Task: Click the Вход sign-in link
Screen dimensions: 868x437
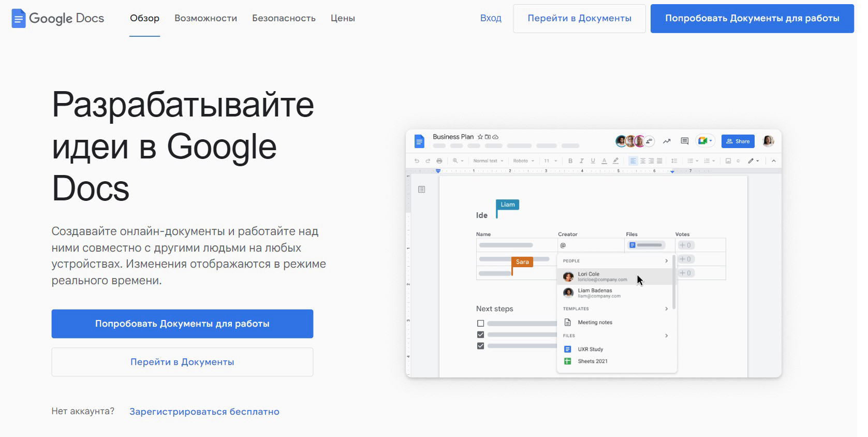Action: pos(491,18)
